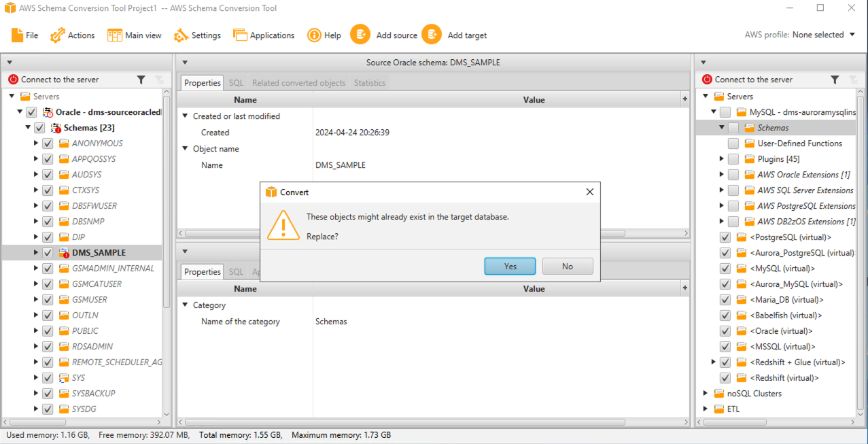The image size is (868, 444).
Task: Check the AWS Oracle Extensions [1] checkbox
Action: click(733, 175)
